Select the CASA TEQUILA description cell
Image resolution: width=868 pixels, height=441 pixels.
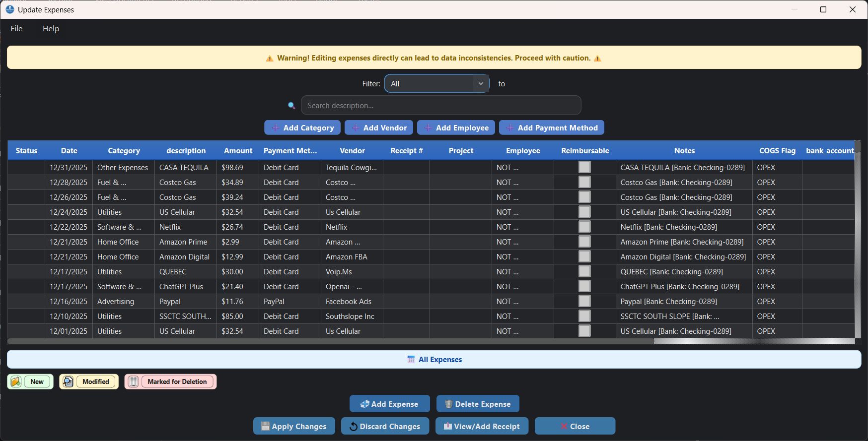click(x=186, y=167)
